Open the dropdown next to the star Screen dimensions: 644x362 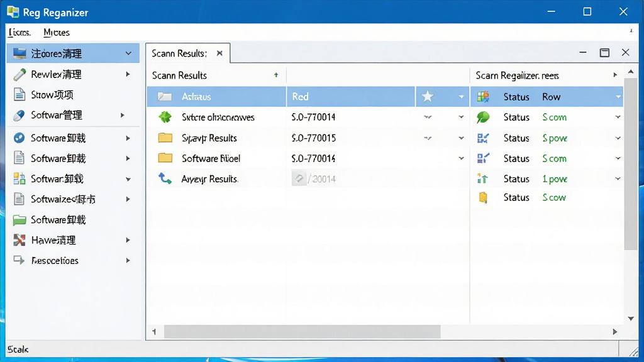[461, 97]
